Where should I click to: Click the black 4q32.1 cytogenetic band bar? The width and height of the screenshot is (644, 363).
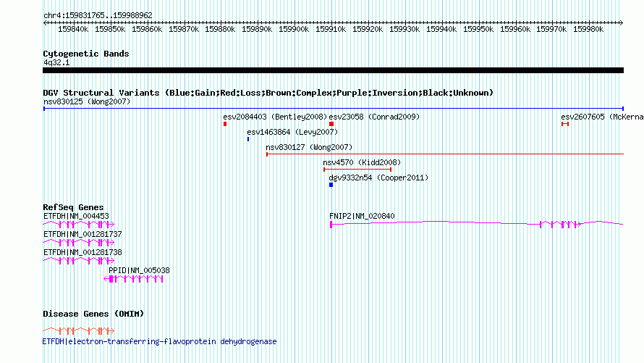pyautogui.click(x=333, y=70)
